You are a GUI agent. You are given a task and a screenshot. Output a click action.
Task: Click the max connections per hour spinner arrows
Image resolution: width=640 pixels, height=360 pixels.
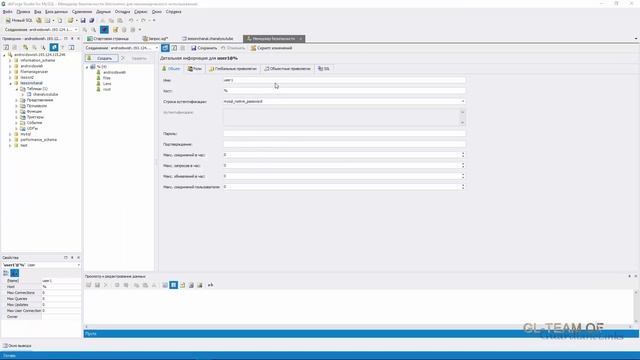click(x=463, y=155)
